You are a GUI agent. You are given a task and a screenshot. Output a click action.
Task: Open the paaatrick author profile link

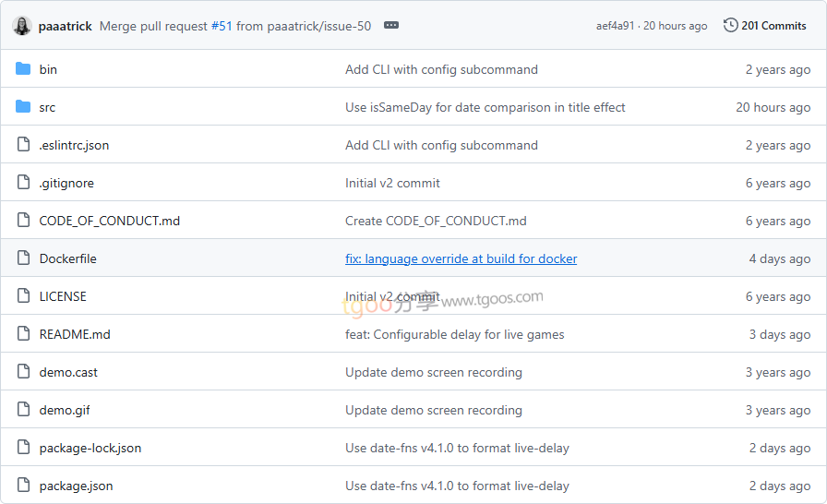click(x=66, y=26)
